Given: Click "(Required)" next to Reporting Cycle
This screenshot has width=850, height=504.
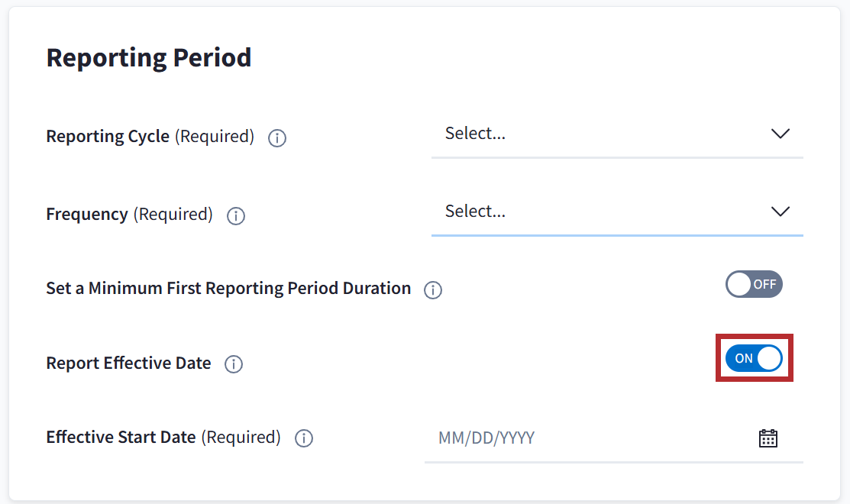Looking at the screenshot, I should [215, 137].
